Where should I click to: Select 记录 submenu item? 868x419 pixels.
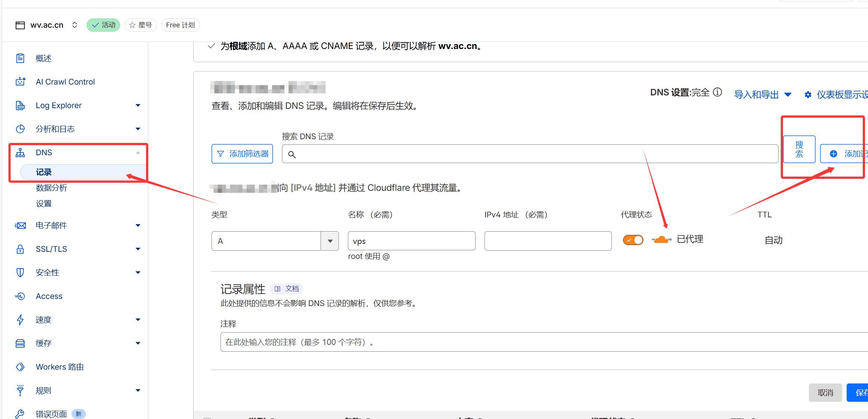coord(44,172)
